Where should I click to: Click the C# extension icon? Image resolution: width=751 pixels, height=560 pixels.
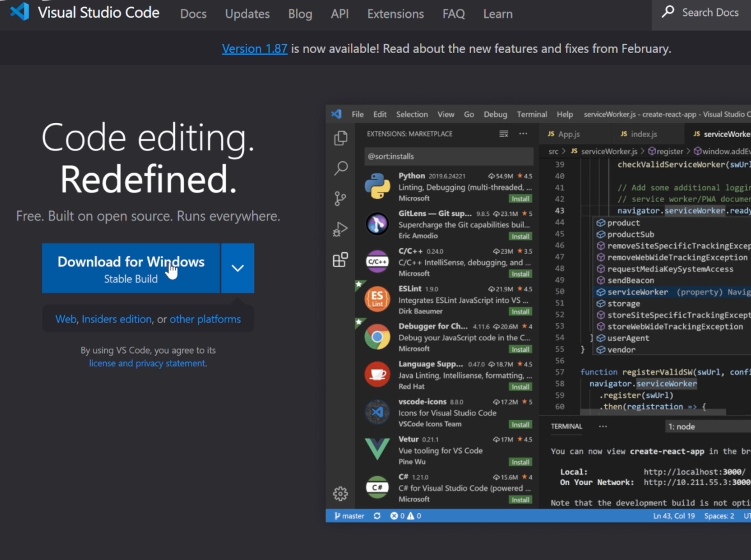pyautogui.click(x=377, y=487)
